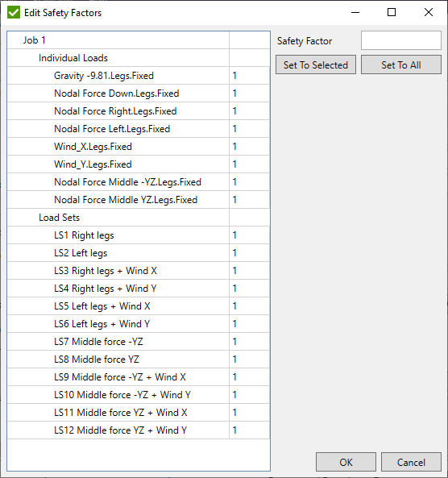
Task: Select the Job 1 tree row
Action: [139, 40]
